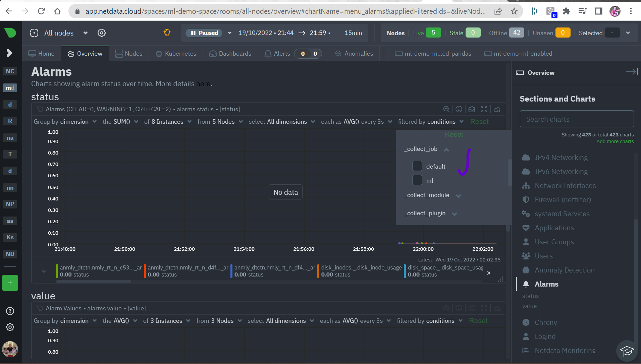Click the Reset link on the value chart filters
This screenshot has height=364, width=641.
pos(478,320)
